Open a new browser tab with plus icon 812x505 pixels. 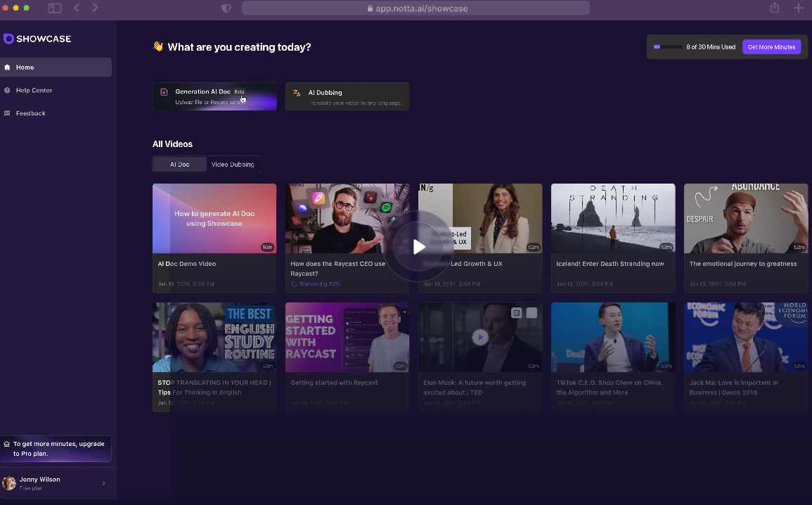799,8
